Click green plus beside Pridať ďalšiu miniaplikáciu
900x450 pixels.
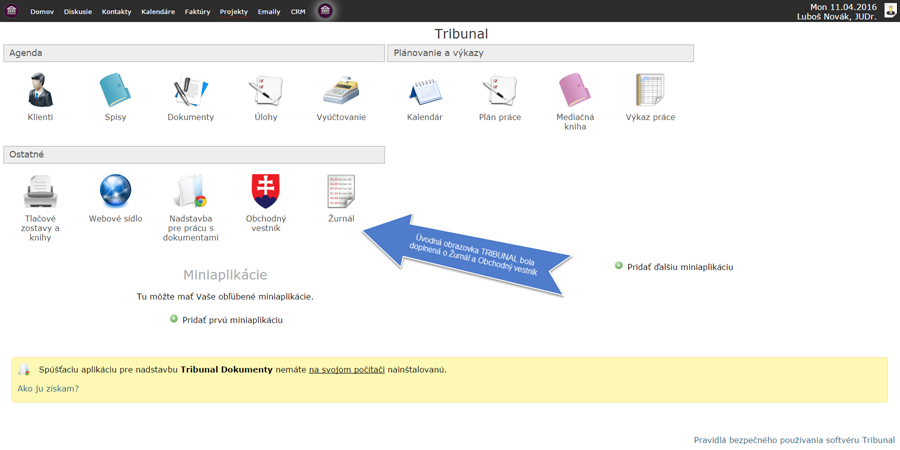619,265
